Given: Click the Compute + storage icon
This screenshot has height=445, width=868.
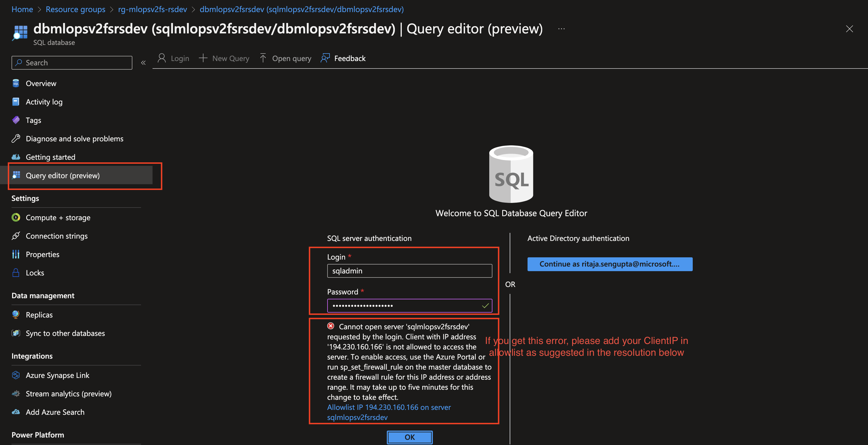Looking at the screenshot, I should 16,217.
